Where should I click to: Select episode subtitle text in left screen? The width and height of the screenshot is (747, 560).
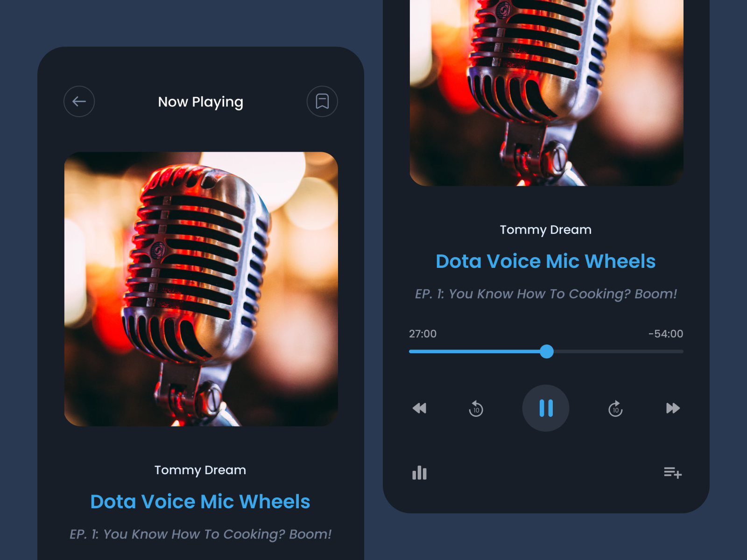(x=200, y=534)
